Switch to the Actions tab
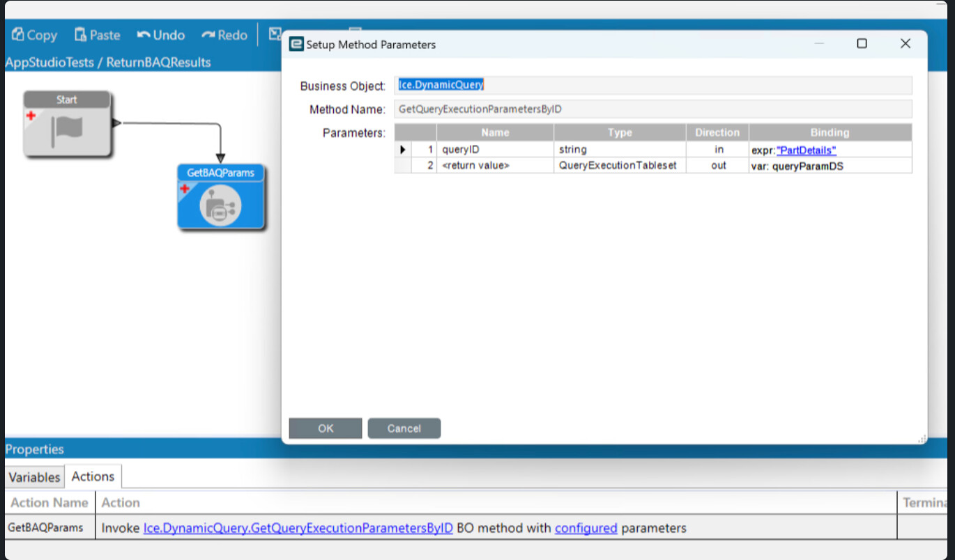Image resolution: width=955 pixels, height=560 pixels. point(93,476)
